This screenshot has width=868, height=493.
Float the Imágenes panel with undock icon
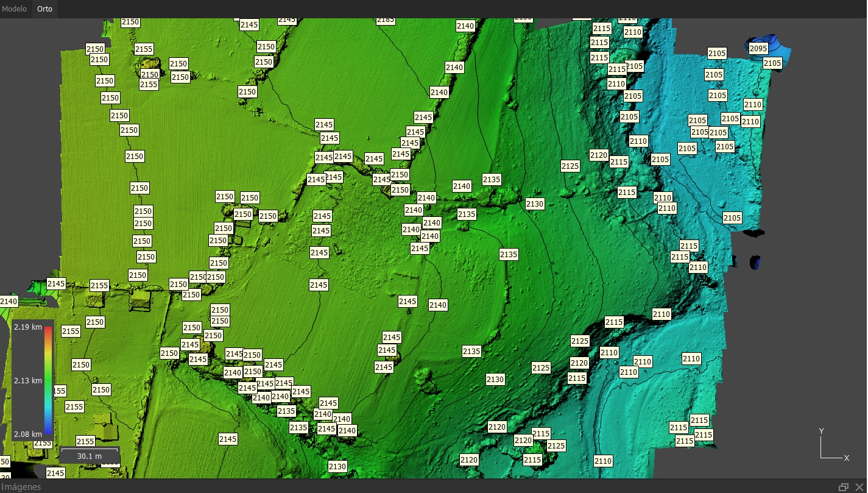tap(843, 487)
